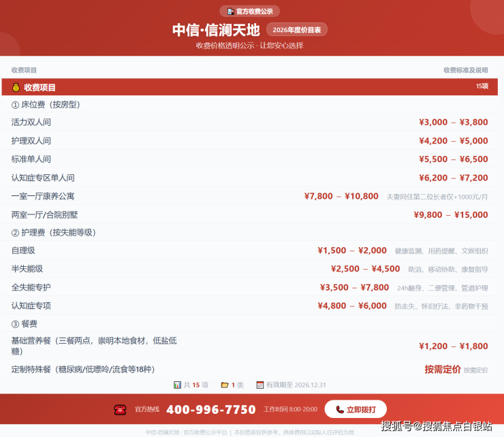
Task: Click the 立即拨打 call button
Action: (356, 409)
